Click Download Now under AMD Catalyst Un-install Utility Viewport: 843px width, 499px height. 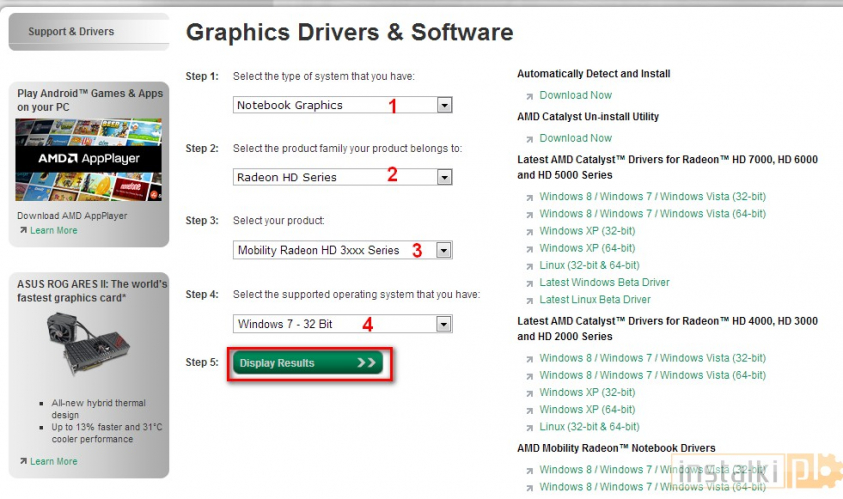575,138
